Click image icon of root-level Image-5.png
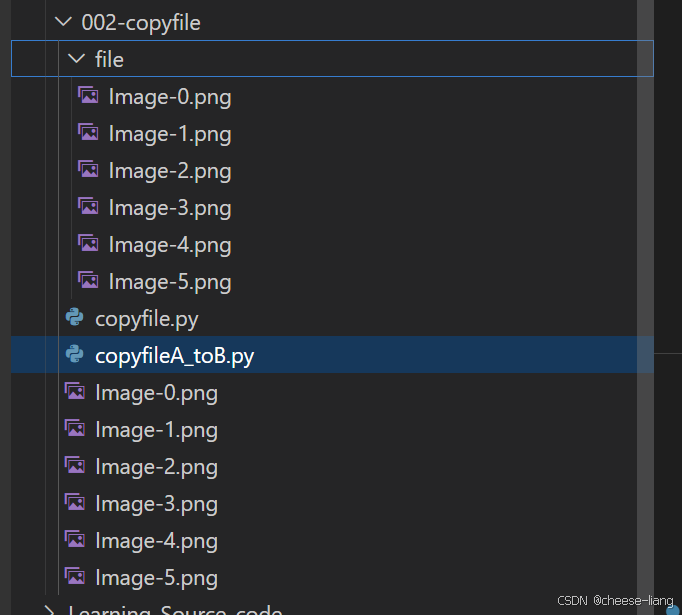Image resolution: width=682 pixels, height=615 pixels. pos(74,577)
